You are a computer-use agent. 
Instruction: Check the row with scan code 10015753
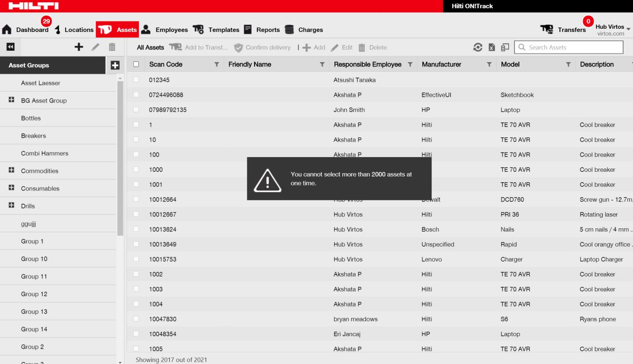click(x=136, y=259)
